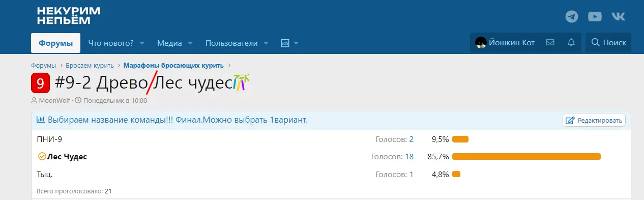Open the Форумы tab

tap(56, 43)
